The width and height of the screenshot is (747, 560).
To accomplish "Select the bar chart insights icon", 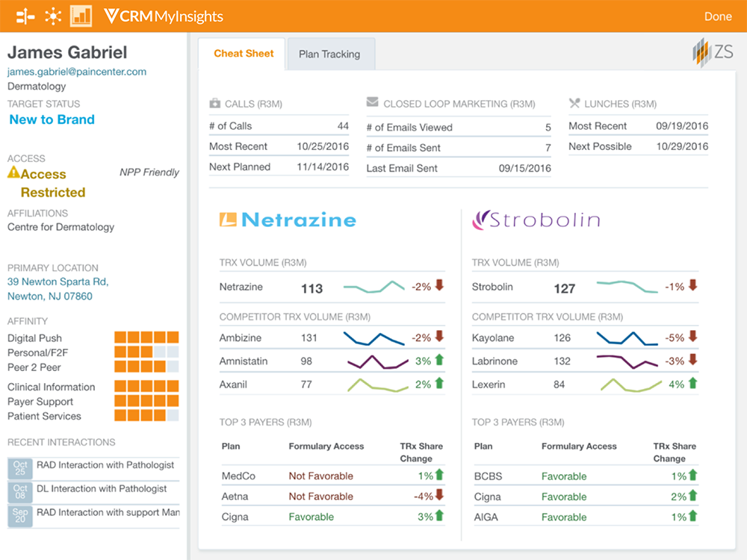I will click(81, 16).
